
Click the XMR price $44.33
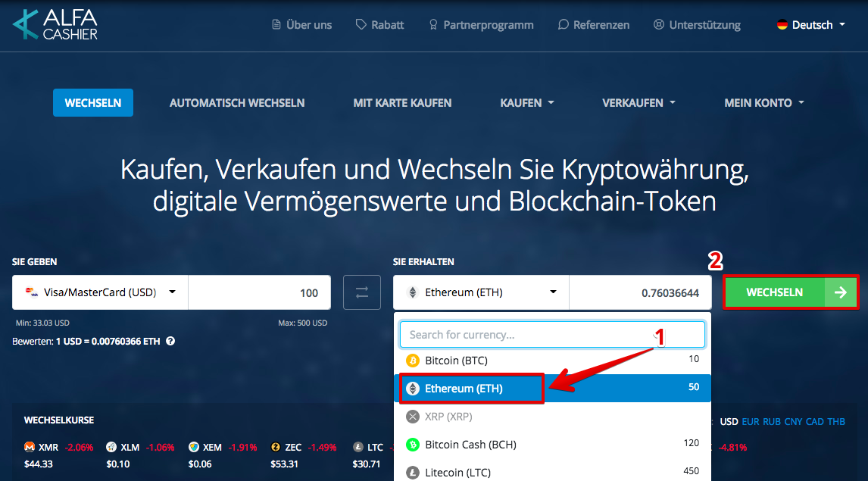pyautogui.click(x=38, y=464)
